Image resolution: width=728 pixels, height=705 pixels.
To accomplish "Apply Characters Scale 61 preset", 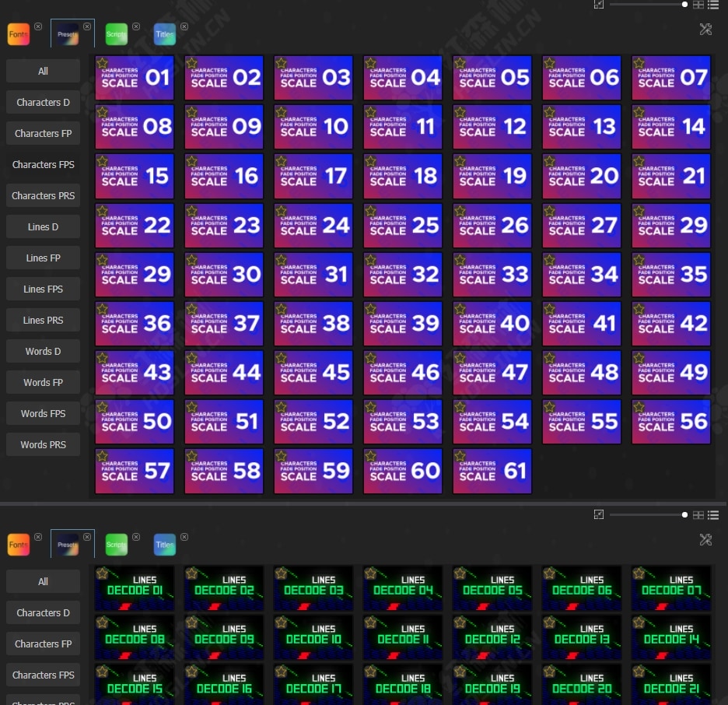I will [492, 471].
